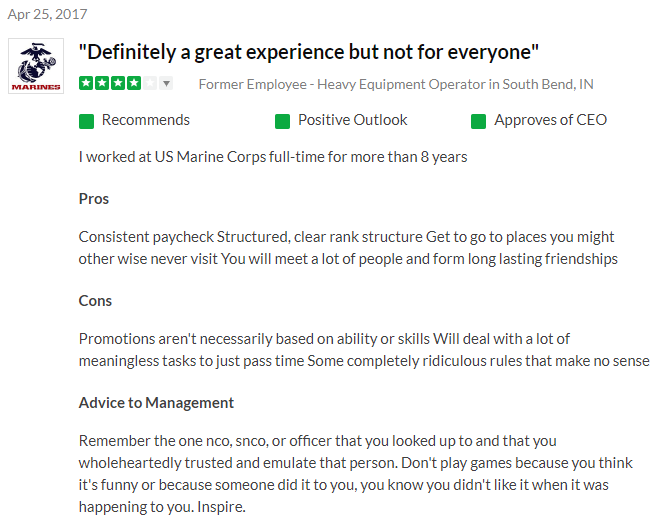Click the second green rating star
Viewport: 661px width, 526px height.
click(101, 83)
